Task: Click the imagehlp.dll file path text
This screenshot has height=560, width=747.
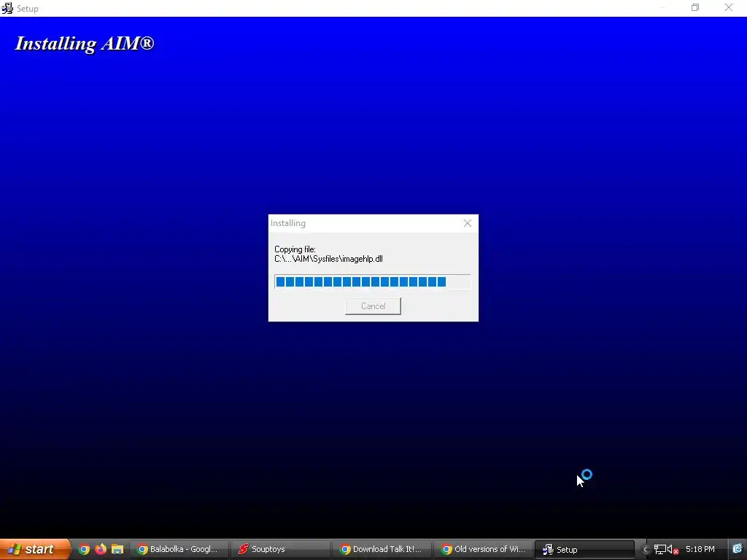Action: point(328,259)
